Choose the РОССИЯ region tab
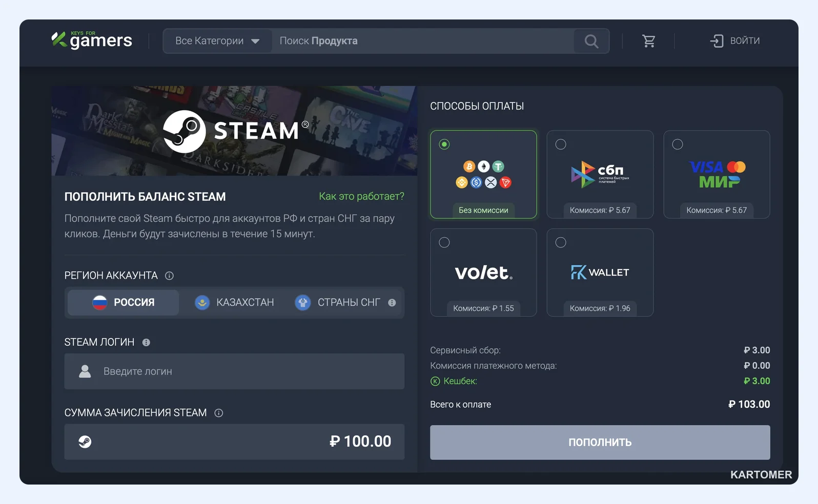 coord(123,303)
